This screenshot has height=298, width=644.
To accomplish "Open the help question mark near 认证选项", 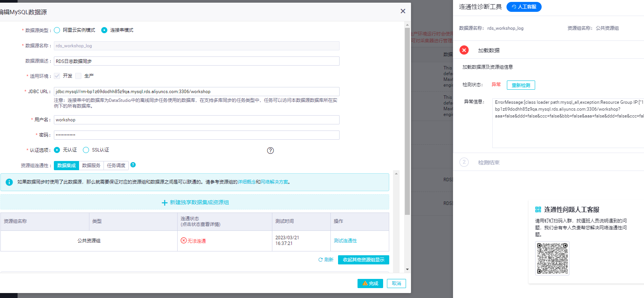I will pyautogui.click(x=270, y=150).
